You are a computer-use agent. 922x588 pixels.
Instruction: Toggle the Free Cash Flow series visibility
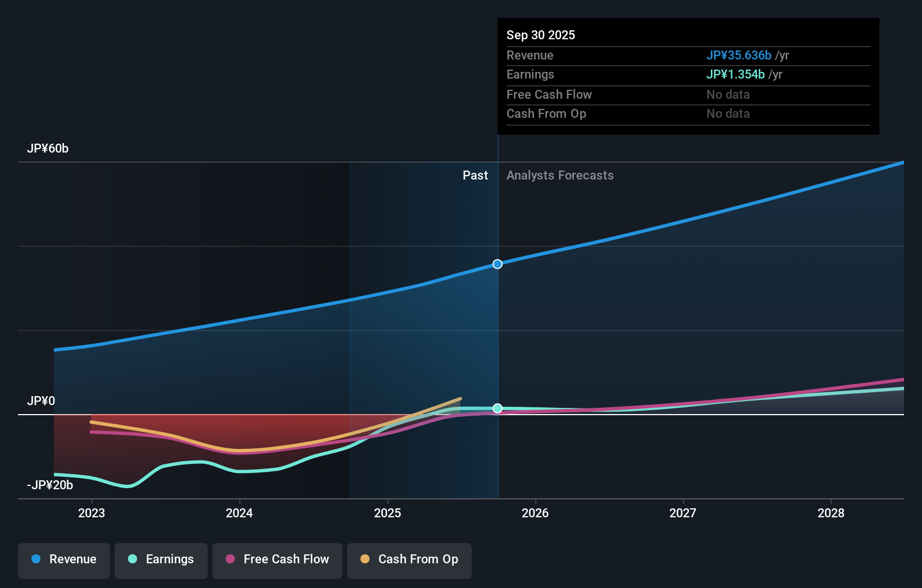click(277, 559)
